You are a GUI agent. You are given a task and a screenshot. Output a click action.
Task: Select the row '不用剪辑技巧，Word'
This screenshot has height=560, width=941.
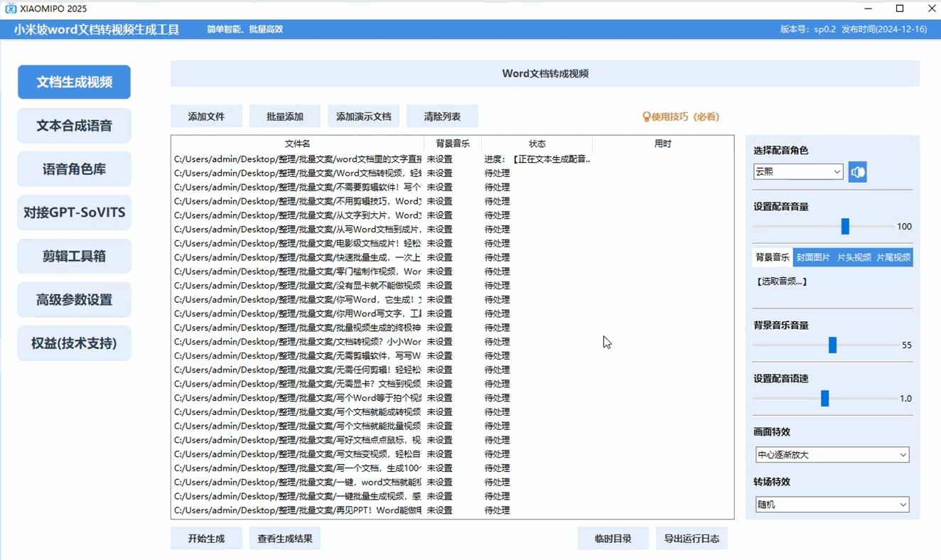click(x=452, y=201)
